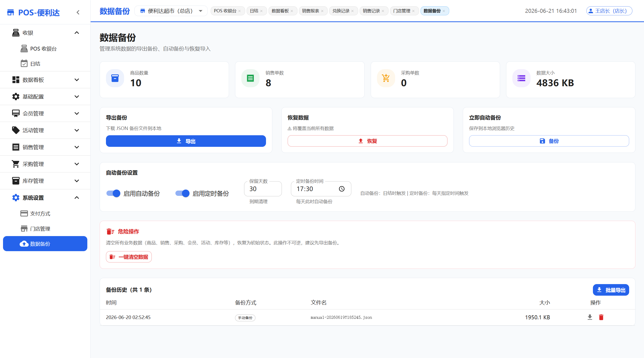Viewport: 644px width, 358px height.
Task: Delete the manual-20260619T185245.json backup
Action: pyautogui.click(x=601, y=317)
